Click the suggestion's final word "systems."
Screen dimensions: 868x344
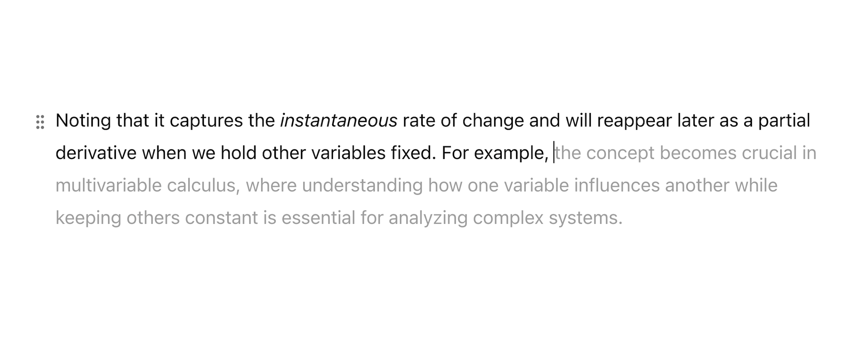[585, 218]
